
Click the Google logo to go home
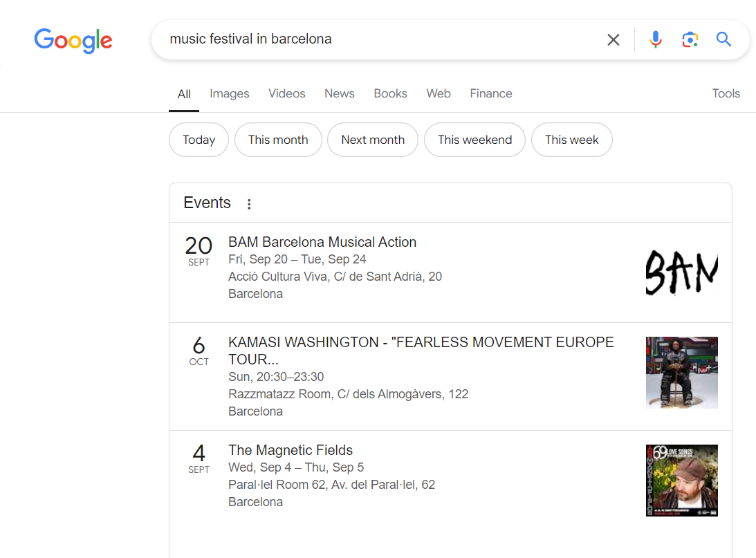click(73, 41)
